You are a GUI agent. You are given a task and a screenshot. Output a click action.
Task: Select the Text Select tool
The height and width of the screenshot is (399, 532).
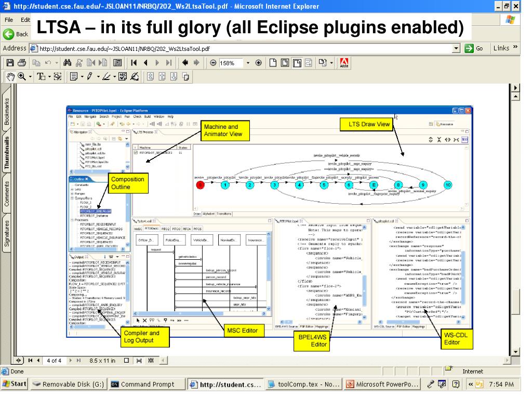point(41,77)
